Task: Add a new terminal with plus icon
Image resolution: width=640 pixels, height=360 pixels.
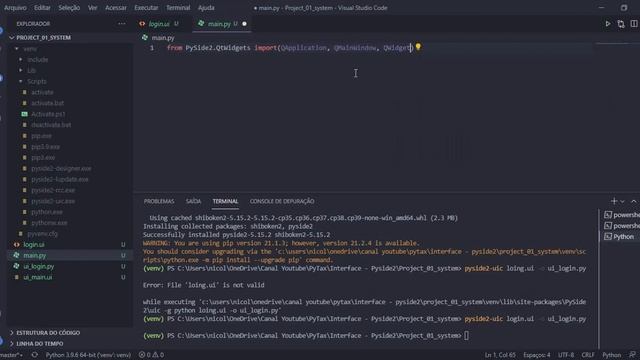Action: tap(613, 201)
